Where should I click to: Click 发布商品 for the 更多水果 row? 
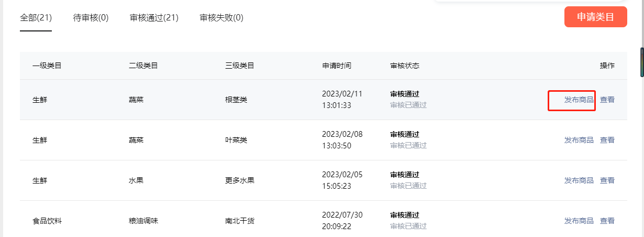tap(579, 180)
